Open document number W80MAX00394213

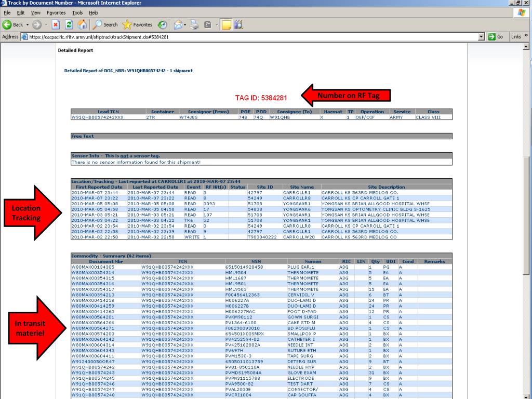pos(92,295)
